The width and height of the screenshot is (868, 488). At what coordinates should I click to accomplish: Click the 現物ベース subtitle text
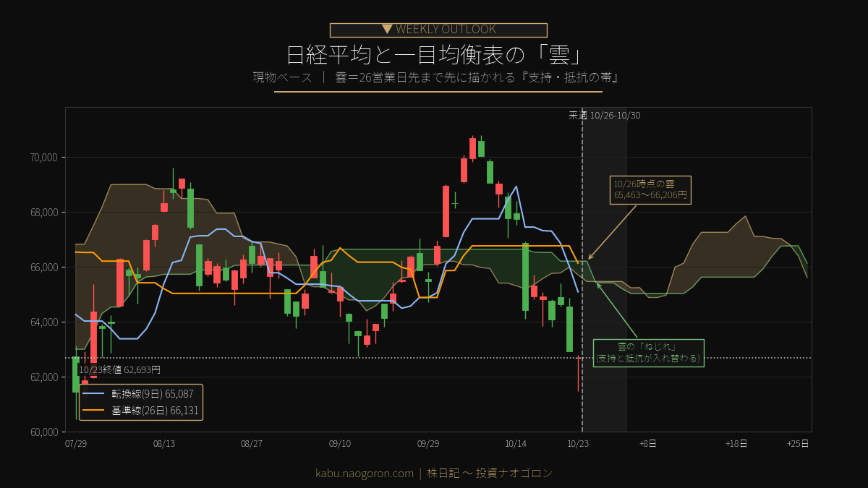pyautogui.click(x=282, y=77)
